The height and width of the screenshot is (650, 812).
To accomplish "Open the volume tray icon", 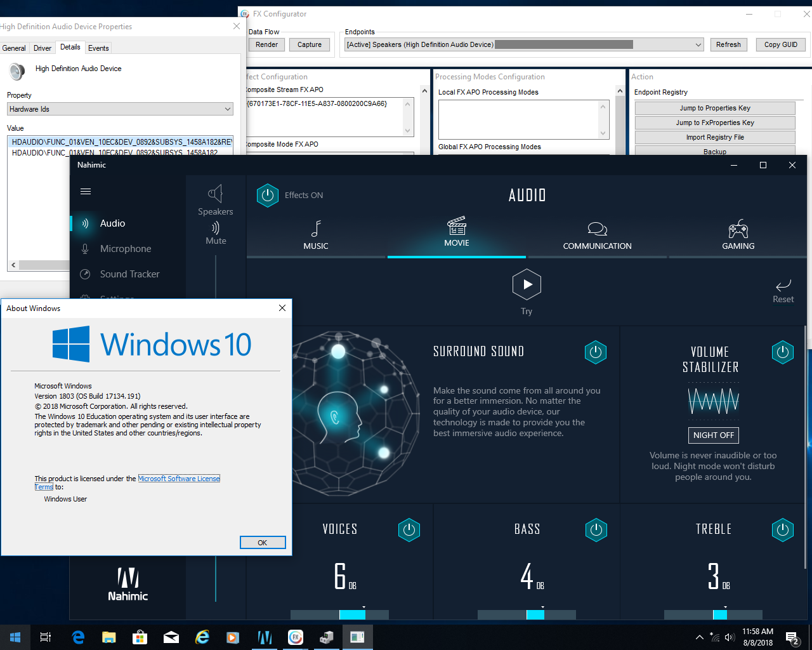I will point(729,637).
